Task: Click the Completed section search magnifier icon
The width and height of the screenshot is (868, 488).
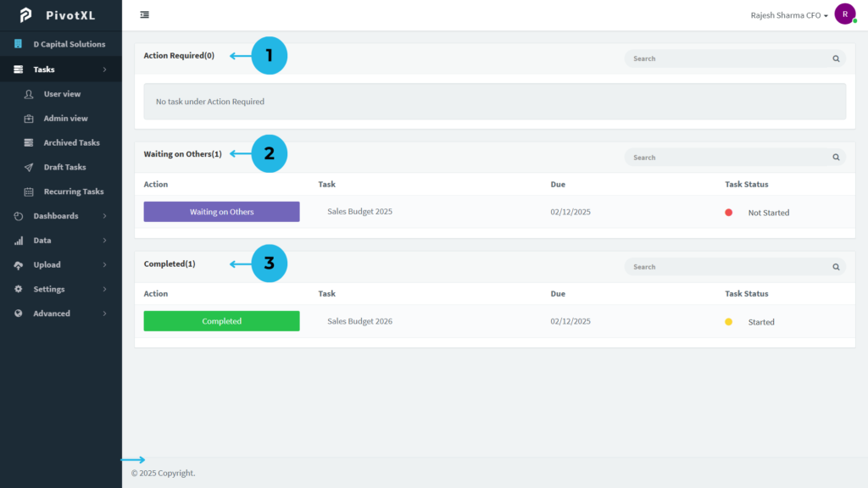Action: click(x=836, y=267)
